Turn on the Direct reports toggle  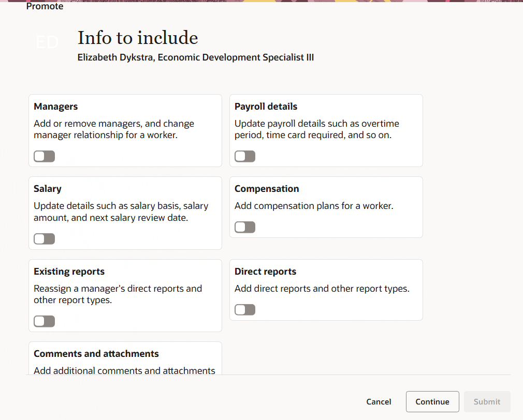pyautogui.click(x=245, y=309)
